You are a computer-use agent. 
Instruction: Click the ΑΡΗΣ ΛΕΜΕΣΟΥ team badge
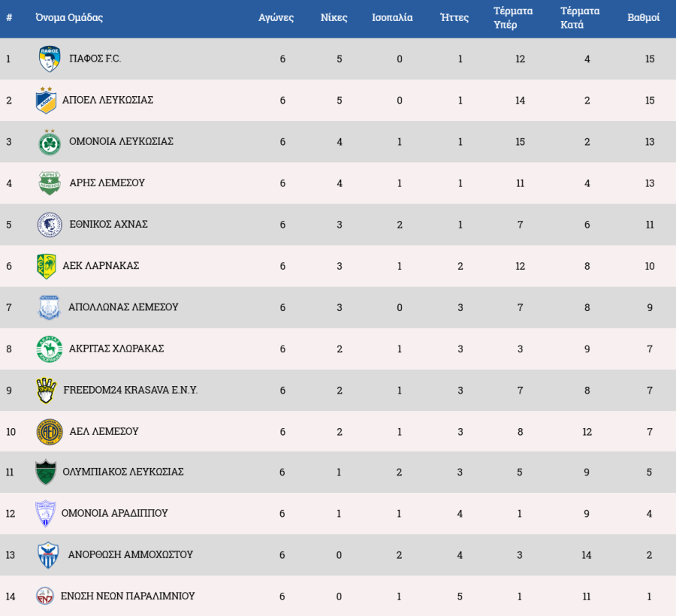50,183
